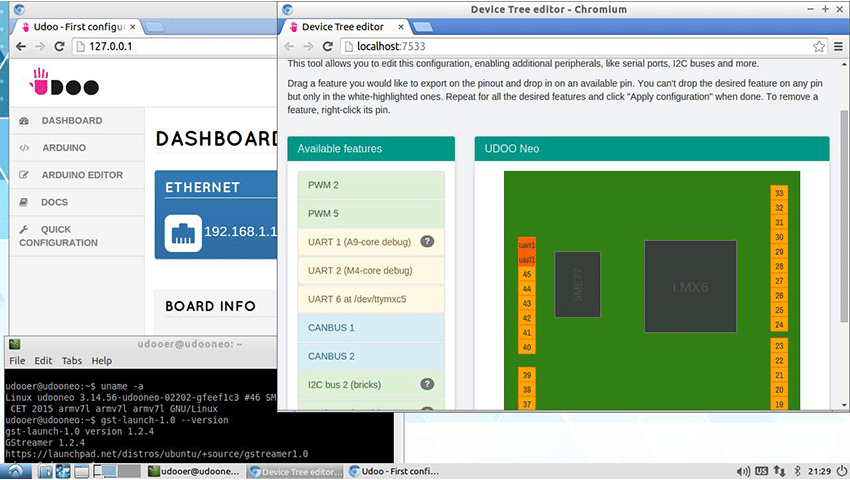850x480 pixels.
Task: Click the scrollbar down arrow
Action: [844, 405]
